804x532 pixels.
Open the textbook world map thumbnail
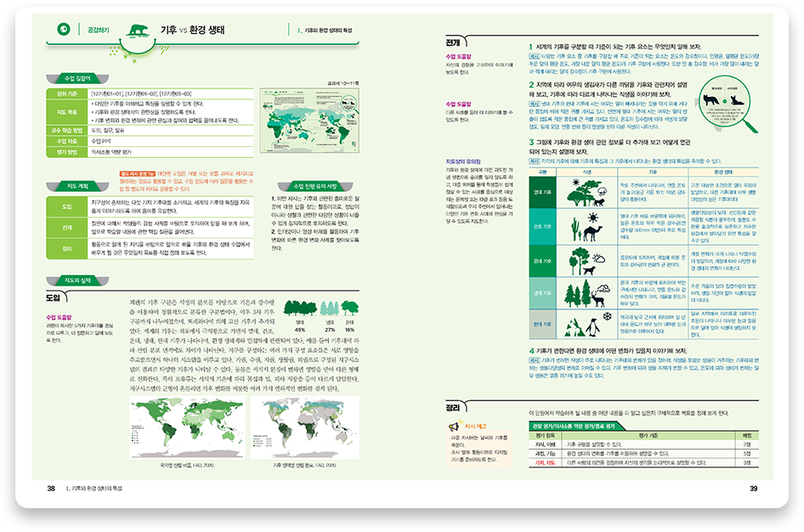[309, 120]
